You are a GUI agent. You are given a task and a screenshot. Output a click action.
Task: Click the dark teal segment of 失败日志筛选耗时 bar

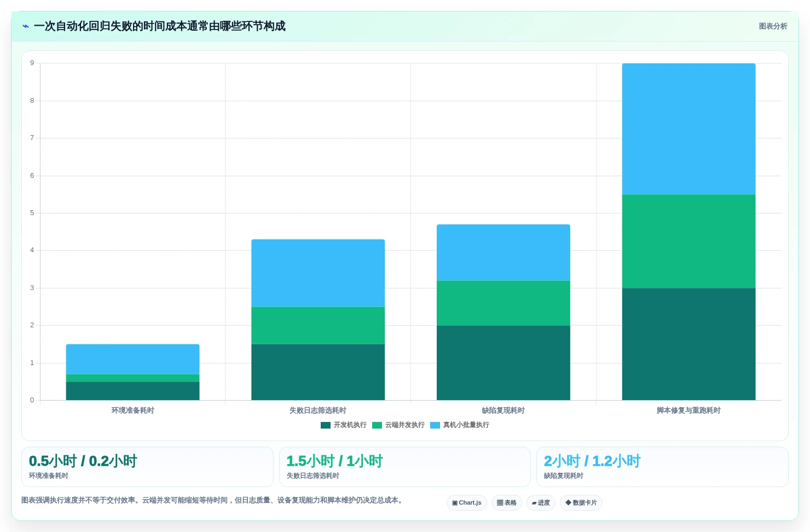coord(318,372)
